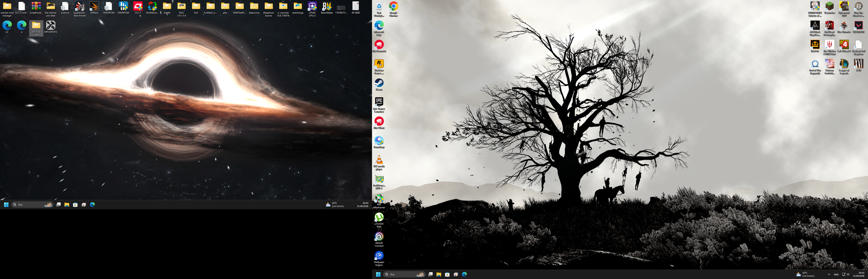The width and height of the screenshot is (868, 279).
Task: Open the VALORANT shortcut
Action: [859, 27]
